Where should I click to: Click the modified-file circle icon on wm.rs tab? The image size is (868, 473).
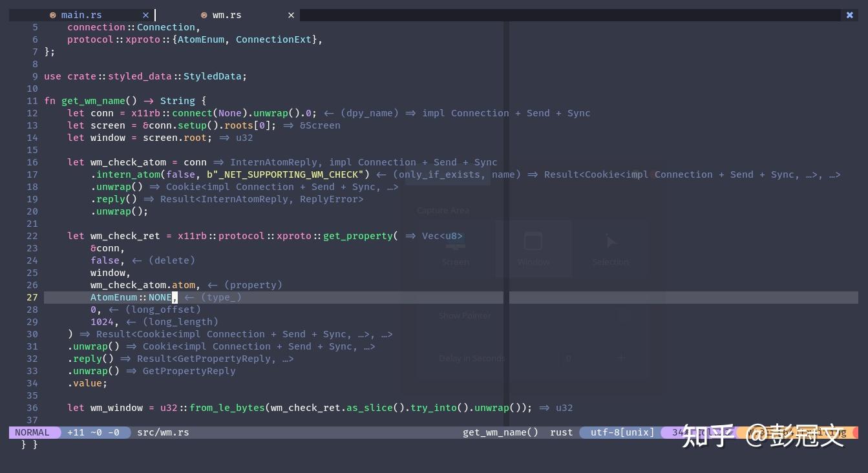(x=204, y=15)
